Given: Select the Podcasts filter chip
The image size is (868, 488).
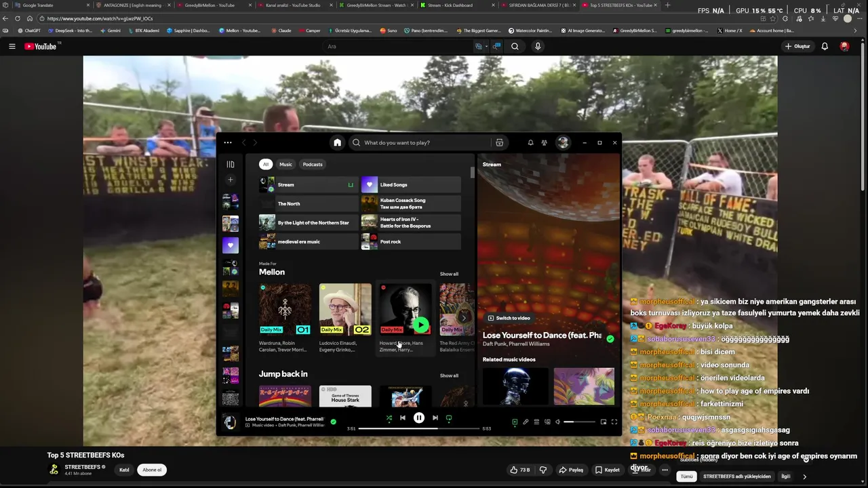Looking at the screenshot, I should tap(313, 164).
